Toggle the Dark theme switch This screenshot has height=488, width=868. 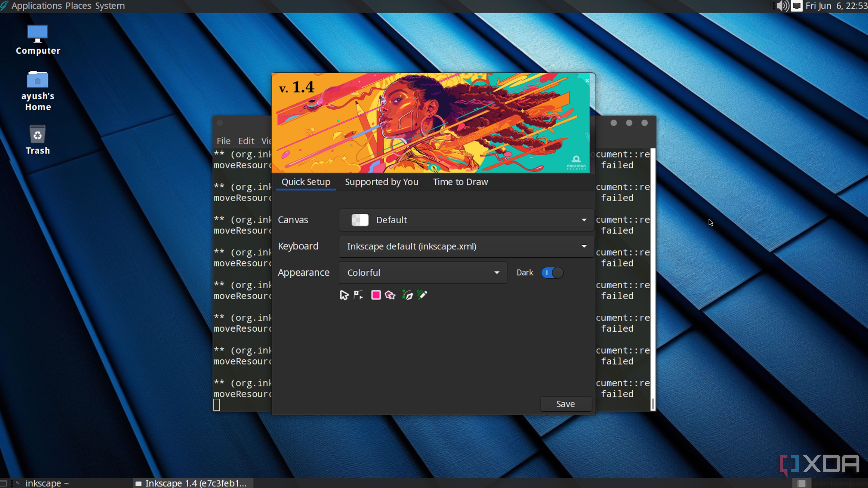[x=552, y=272]
